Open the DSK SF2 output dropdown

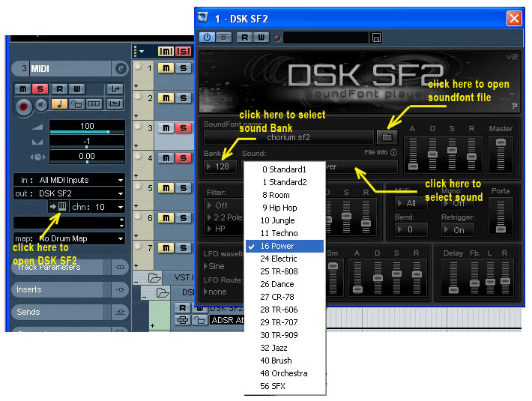69,193
